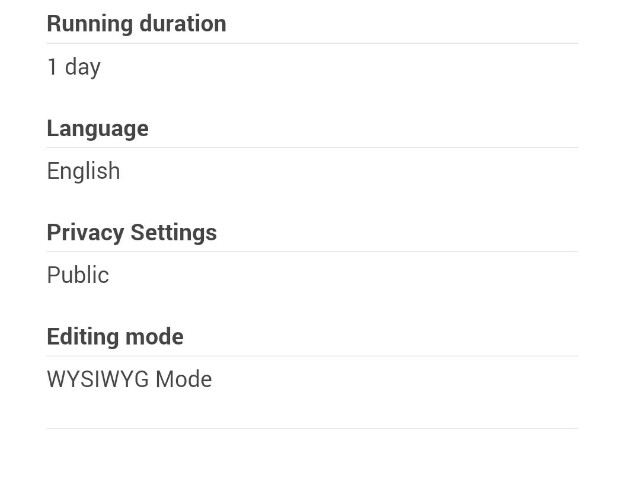Click the bottom divider below WYSIWYG Mode
The image size is (640, 480).
coord(312,428)
